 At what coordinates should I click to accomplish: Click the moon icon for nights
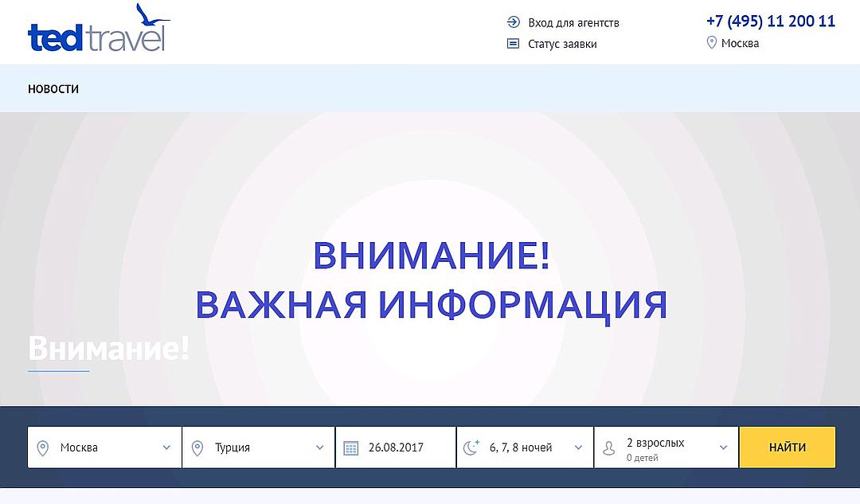coord(471,447)
